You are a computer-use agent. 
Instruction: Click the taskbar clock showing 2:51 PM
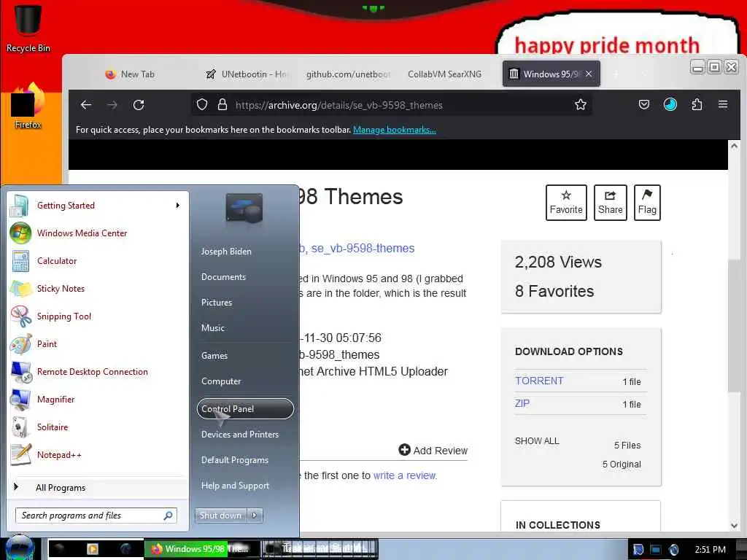click(711, 550)
